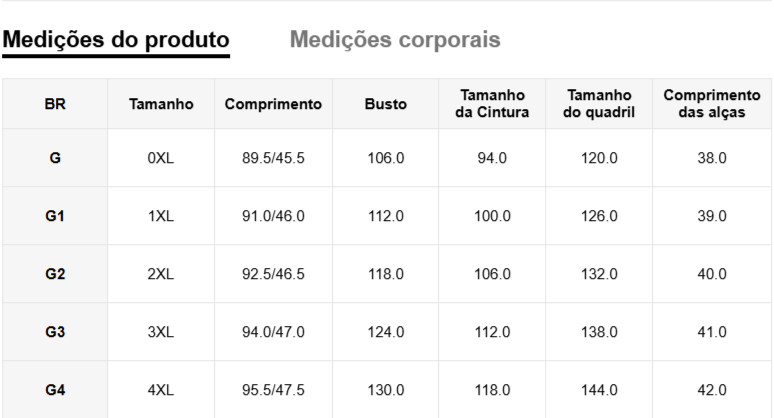This screenshot has width=774, height=418.
Task: Select the G1 size row label
Action: (x=55, y=216)
